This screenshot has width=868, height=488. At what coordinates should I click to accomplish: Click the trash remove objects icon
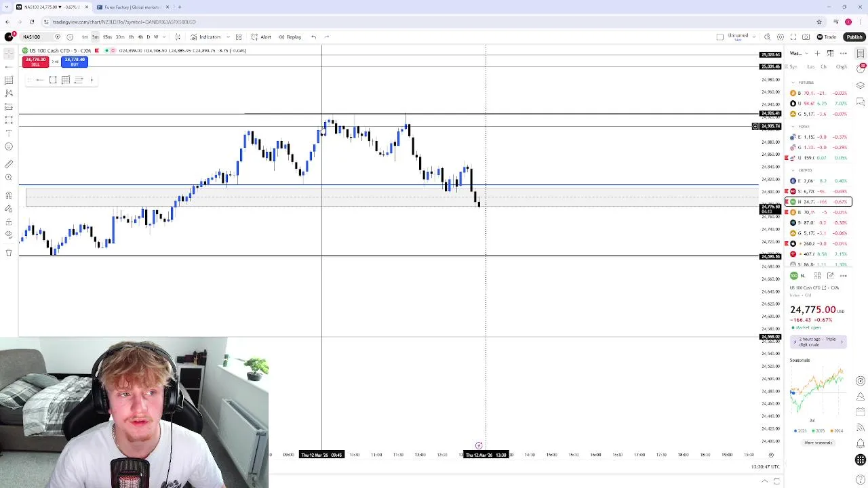pyautogui.click(x=9, y=253)
